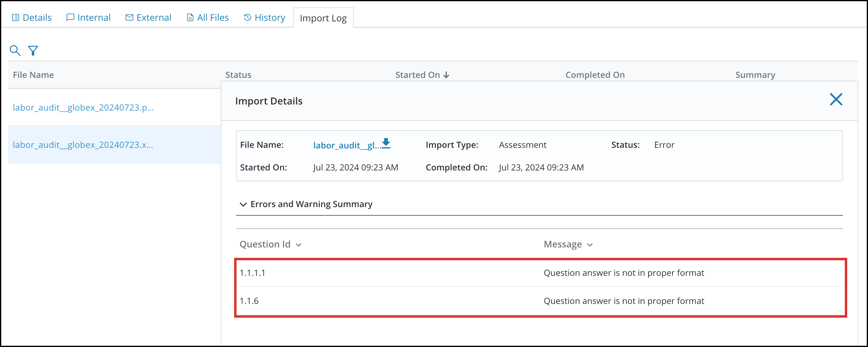Toggle the Started On sort order arrow
Viewport: 868px width, 347px height.
tap(447, 75)
